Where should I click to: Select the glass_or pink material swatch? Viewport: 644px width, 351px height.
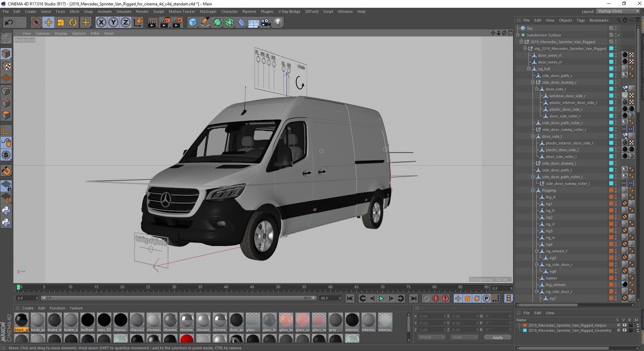[x=302, y=322]
